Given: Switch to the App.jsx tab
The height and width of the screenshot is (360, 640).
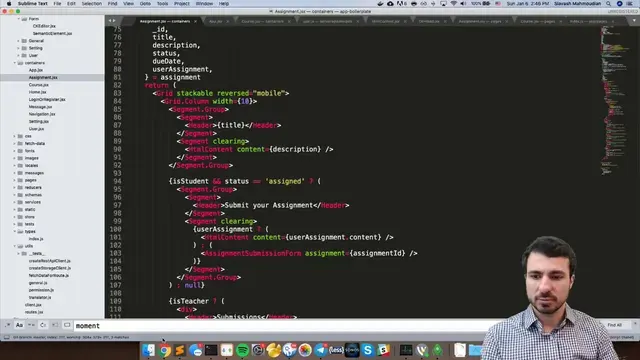Looking at the screenshot, I should point(216,21).
